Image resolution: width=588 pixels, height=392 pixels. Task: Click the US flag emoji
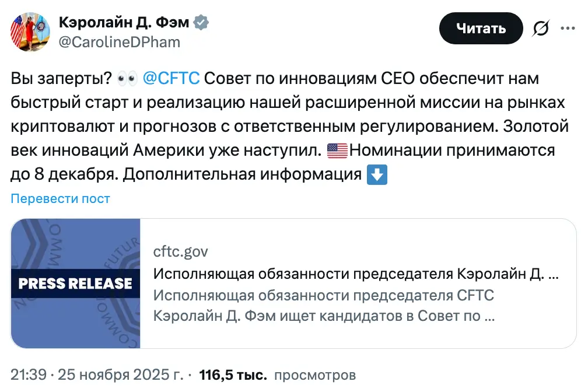[337, 151]
